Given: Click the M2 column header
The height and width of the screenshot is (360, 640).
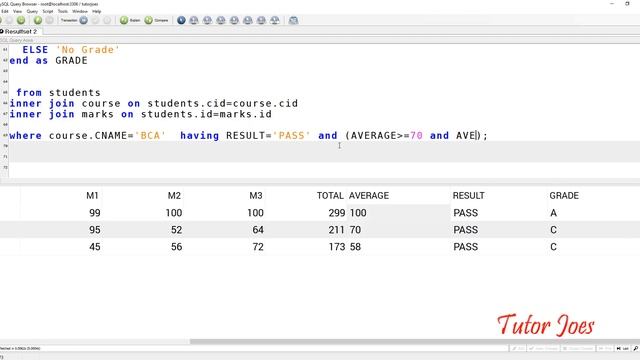Looking at the screenshot, I should (x=174, y=196).
